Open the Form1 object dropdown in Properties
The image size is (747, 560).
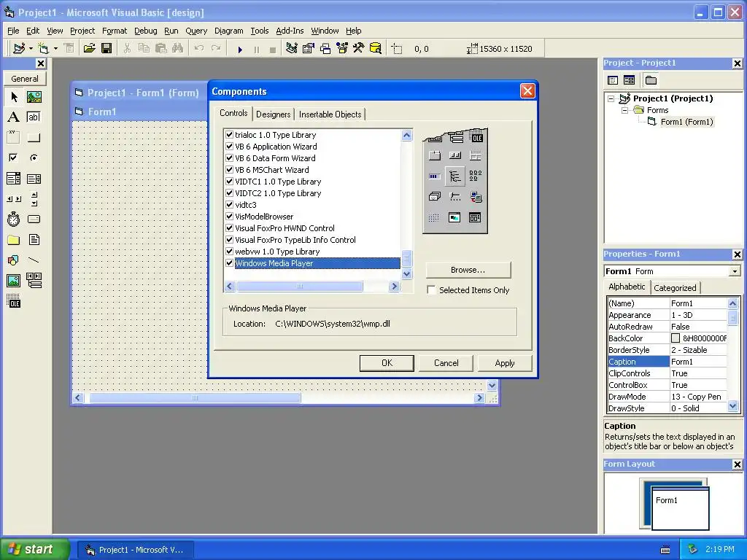tap(735, 271)
